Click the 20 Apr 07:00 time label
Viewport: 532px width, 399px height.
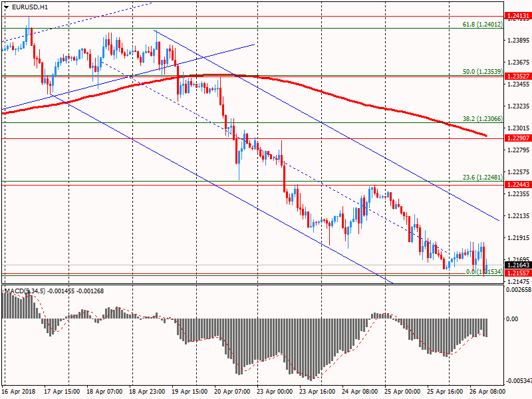click(x=232, y=392)
